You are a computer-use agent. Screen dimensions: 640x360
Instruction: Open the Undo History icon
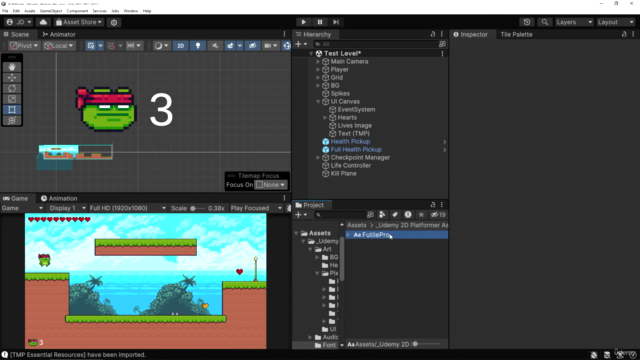(x=527, y=22)
